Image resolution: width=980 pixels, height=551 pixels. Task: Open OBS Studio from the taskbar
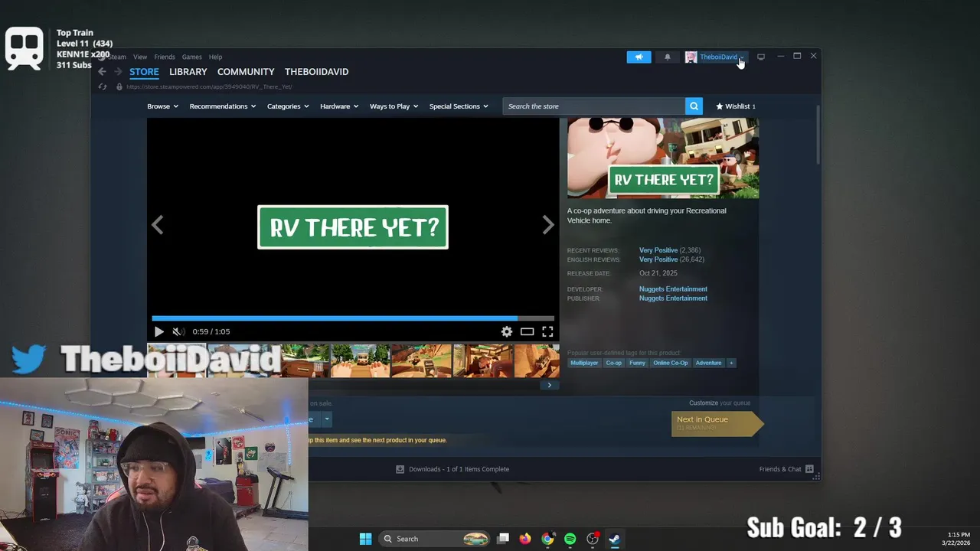(x=592, y=539)
